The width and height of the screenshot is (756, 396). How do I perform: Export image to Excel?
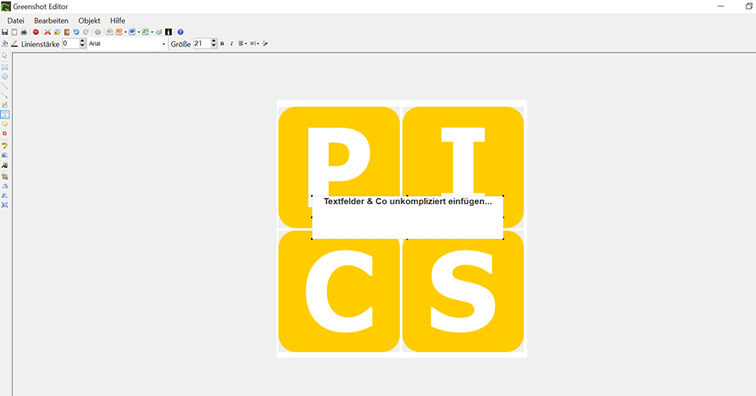pos(145,32)
